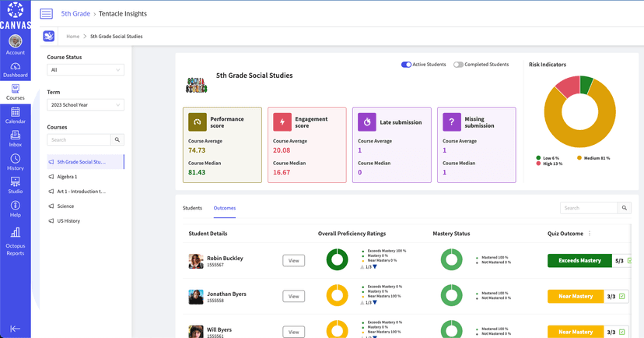The image size is (644, 338).
Task: Click the blue sort arrow in Robin Buckley's row
Action: 375,267
